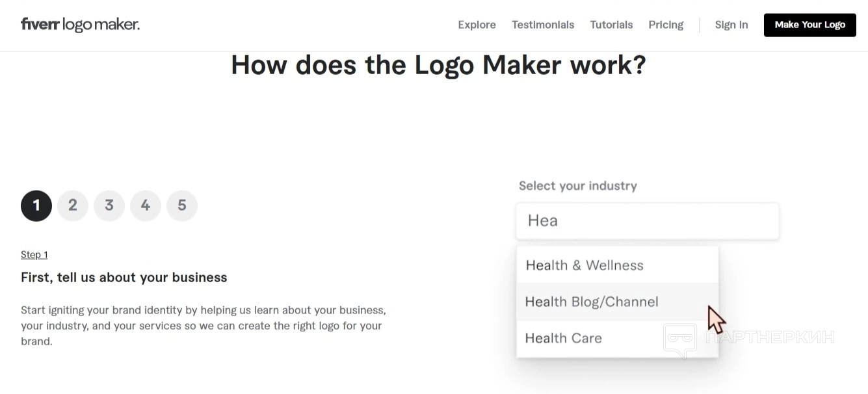
Task: Click the "How does the Logo Maker work?" heading
Action: pos(438,65)
